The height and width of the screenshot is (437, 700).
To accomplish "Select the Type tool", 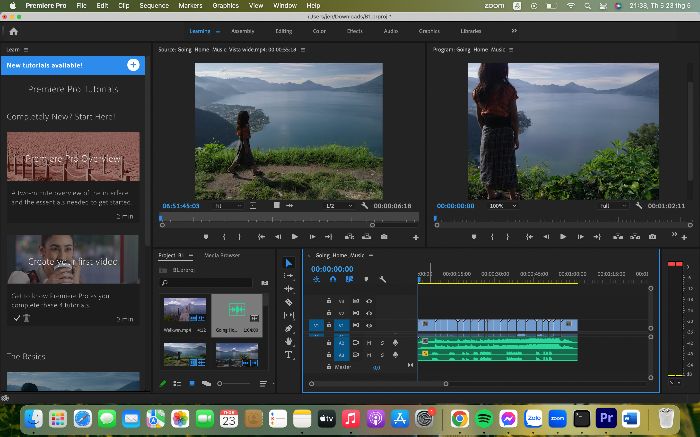I will coord(288,355).
